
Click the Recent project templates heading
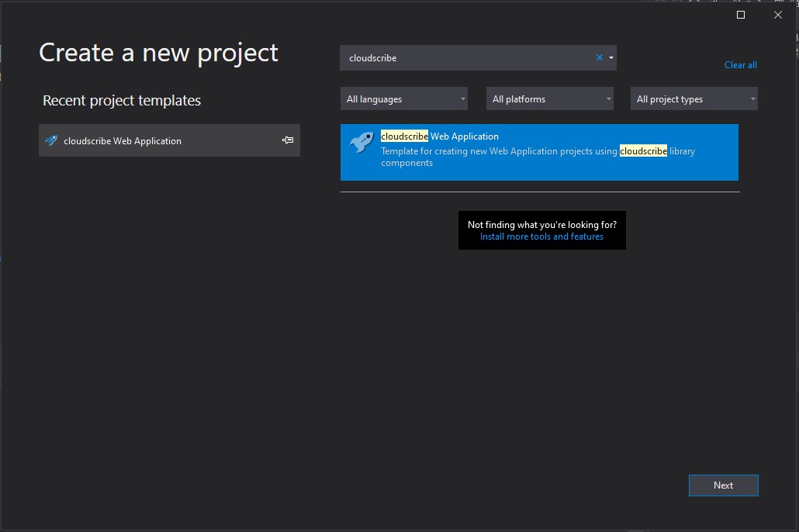pyautogui.click(x=122, y=101)
